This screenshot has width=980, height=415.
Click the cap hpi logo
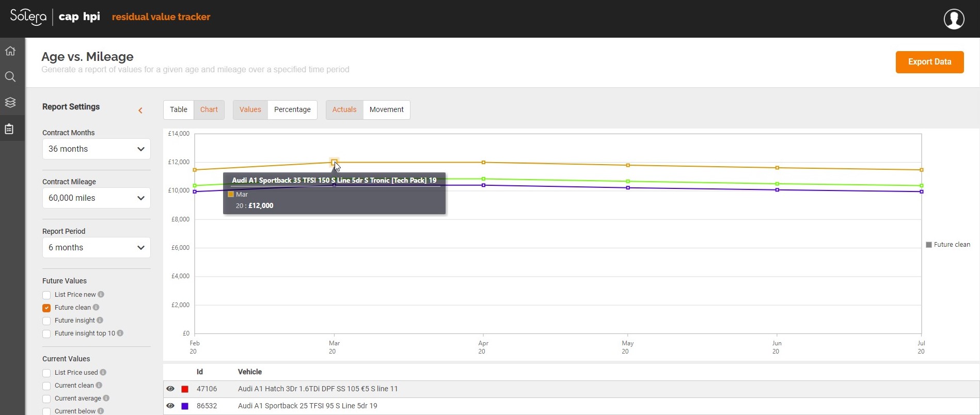(x=79, y=17)
